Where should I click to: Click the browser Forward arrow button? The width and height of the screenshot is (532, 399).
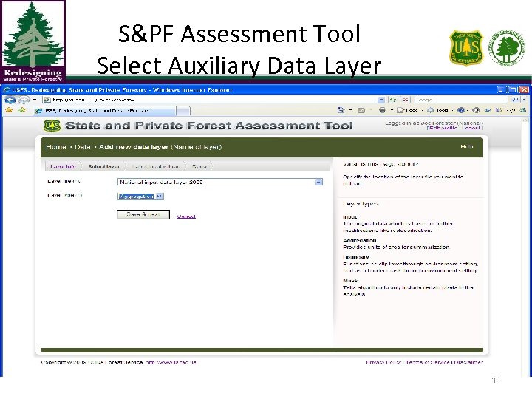coord(24,100)
